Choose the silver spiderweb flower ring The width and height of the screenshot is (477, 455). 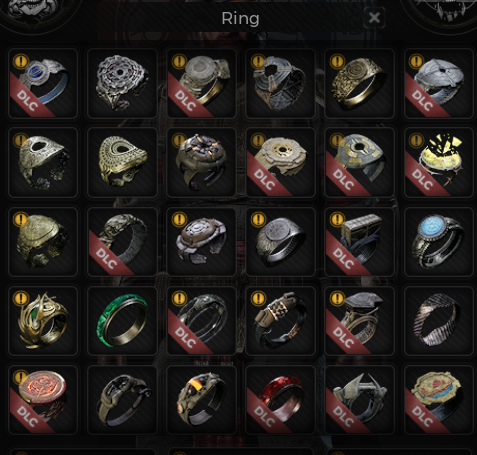click(122, 83)
